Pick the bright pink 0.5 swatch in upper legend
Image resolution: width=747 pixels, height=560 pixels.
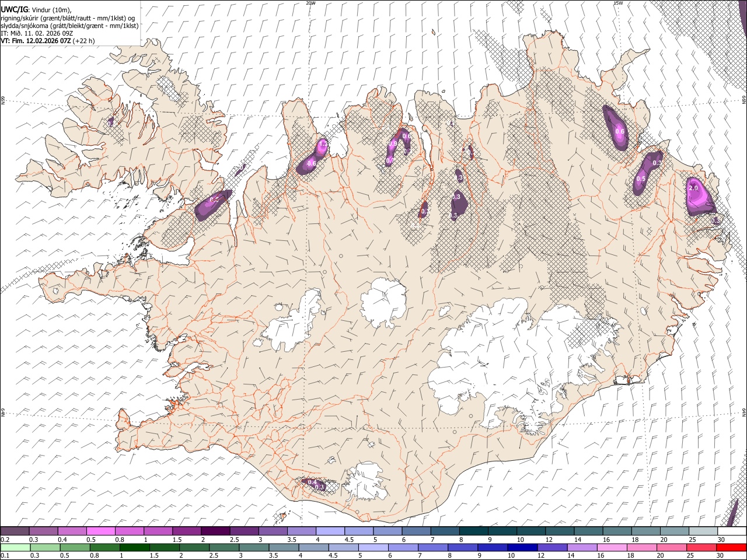(101, 531)
